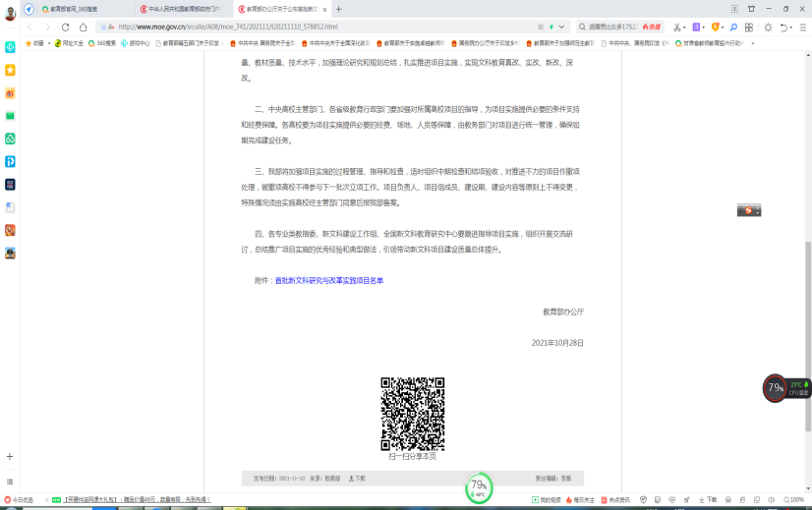Expand the undo-close-tab dropdown arrow
Image resolution: width=812 pixels, height=510 pixels.
(x=791, y=28)
